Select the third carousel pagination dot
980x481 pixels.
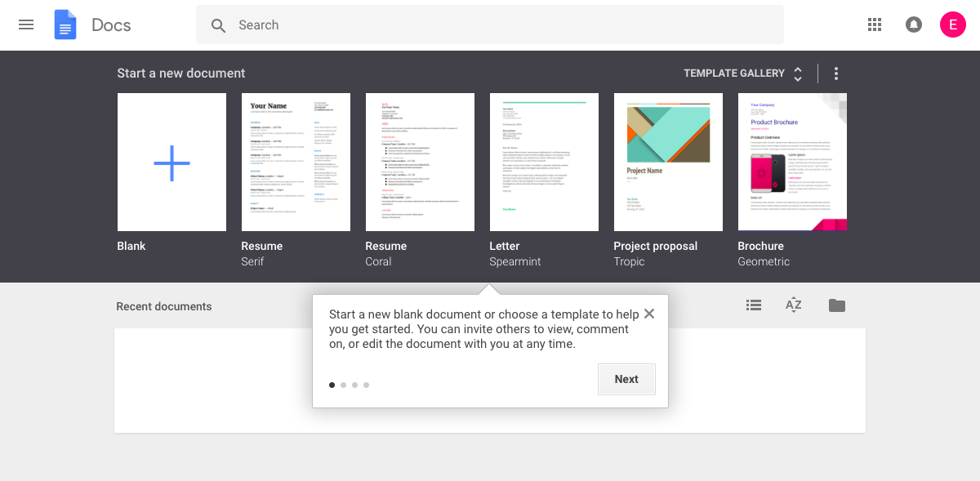click(x=354, y=385)
